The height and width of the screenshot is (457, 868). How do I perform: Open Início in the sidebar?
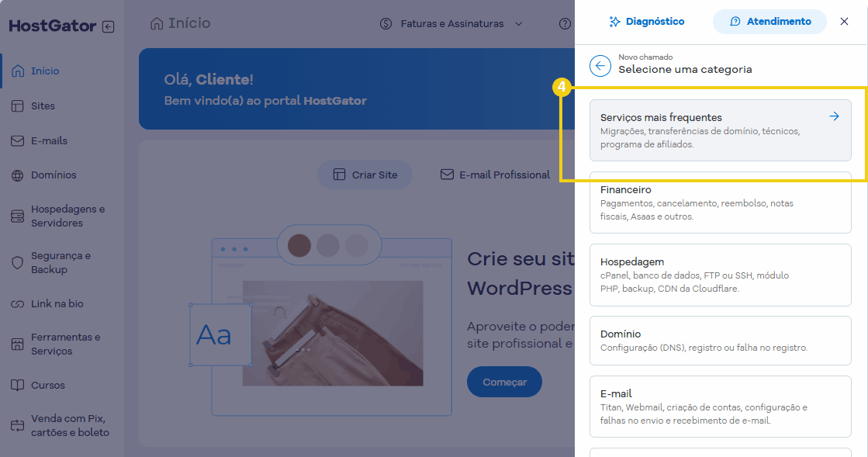click(45, 71)
